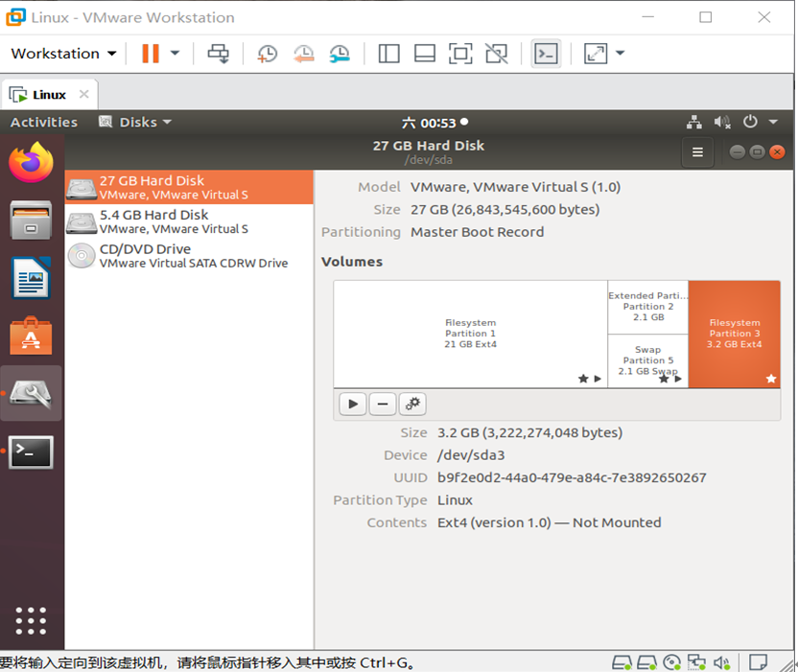
Task: Select the 27 GB Hard Disk entry
Action: pyautogui.click(x=189, y=187)
